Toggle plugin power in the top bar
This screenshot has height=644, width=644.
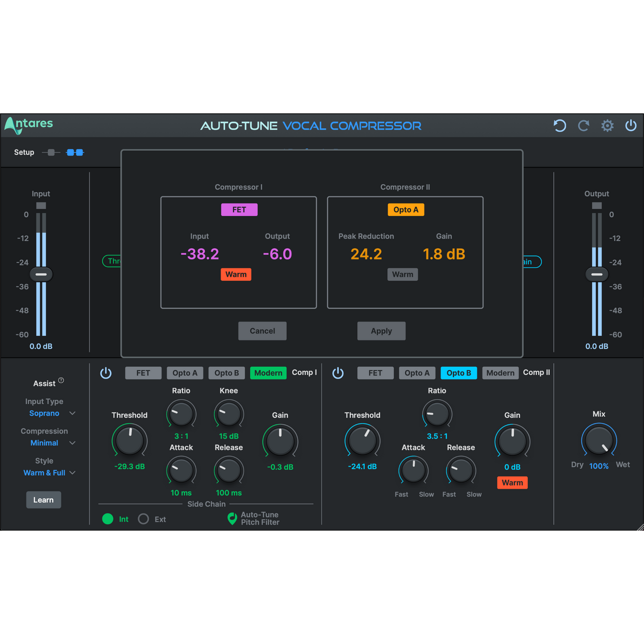click(631, 125)
